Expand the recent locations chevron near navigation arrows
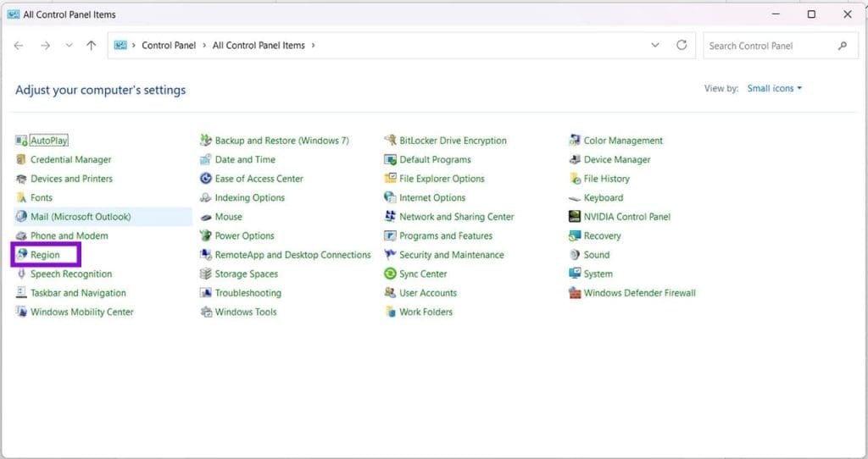This screenshot has width=868, height=459. coord(69,46)
